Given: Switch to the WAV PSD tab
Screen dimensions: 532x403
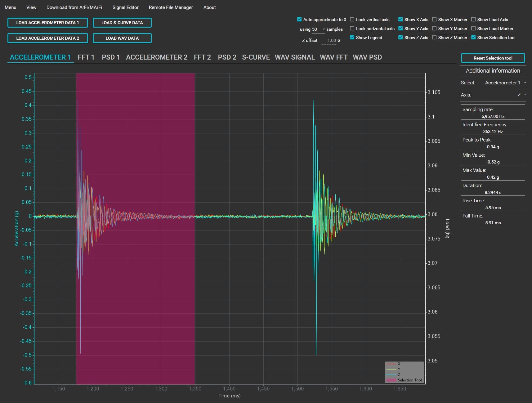Looking at the screenshot, I should tap(367, 57).
